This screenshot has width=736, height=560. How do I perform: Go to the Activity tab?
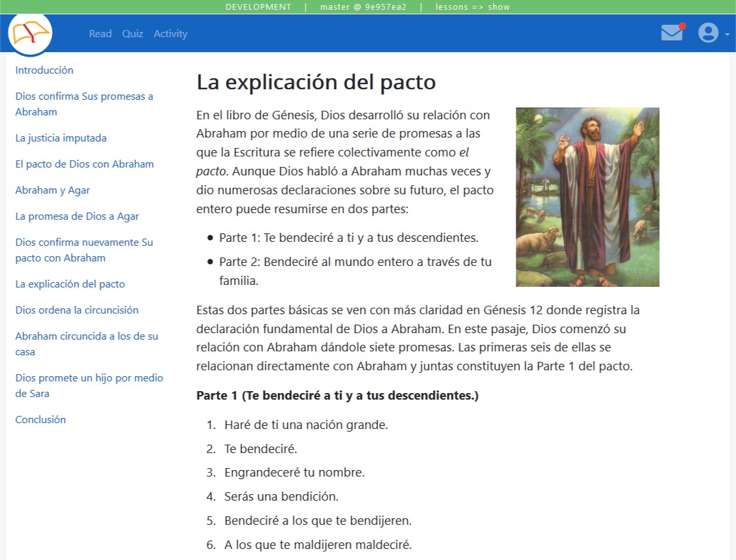pos(170,34)
